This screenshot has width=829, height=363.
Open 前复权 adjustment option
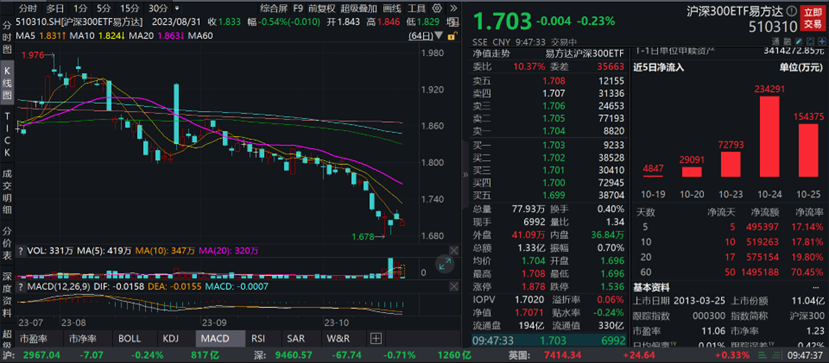coord(322,8)
